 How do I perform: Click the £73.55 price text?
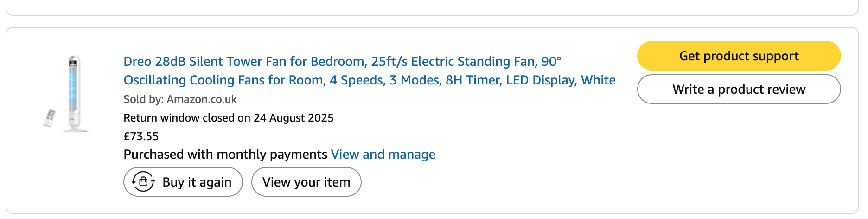coord(141,136)
